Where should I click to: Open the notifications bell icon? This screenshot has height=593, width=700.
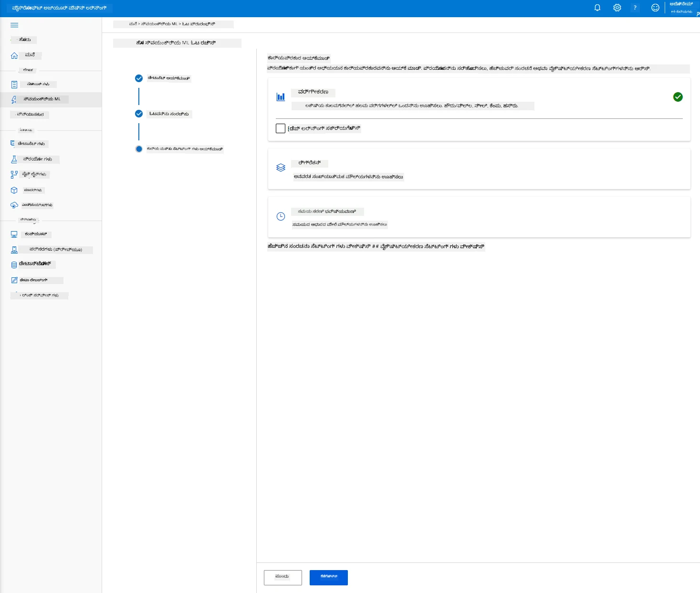click(597, 8)
